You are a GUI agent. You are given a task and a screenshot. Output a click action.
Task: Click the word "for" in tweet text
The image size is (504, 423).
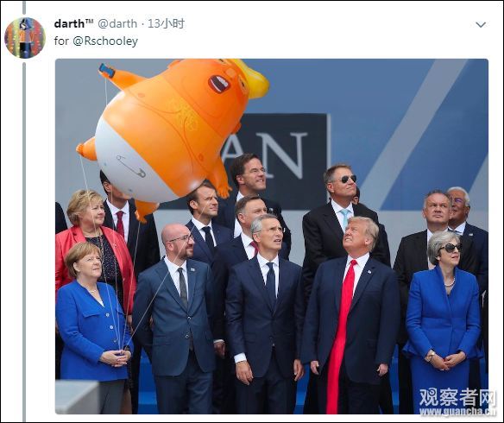click(61, 41)
